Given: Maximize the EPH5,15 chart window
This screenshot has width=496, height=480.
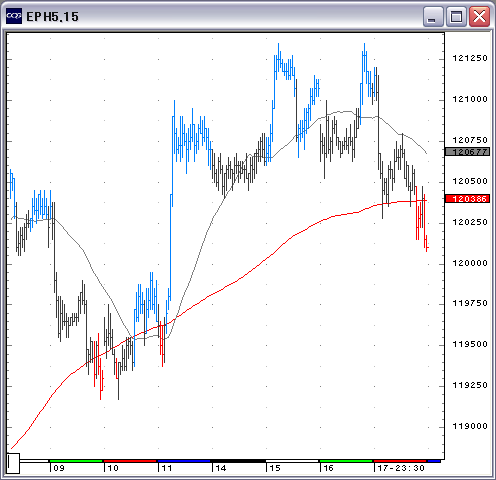Looking at the screenshot, I should [x=456, y=16].
